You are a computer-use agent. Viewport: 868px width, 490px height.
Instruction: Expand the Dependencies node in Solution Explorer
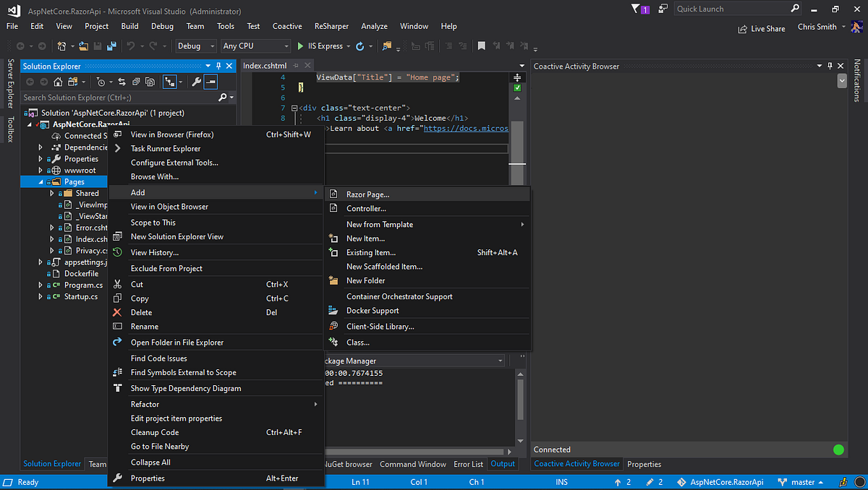coord(40,147)
